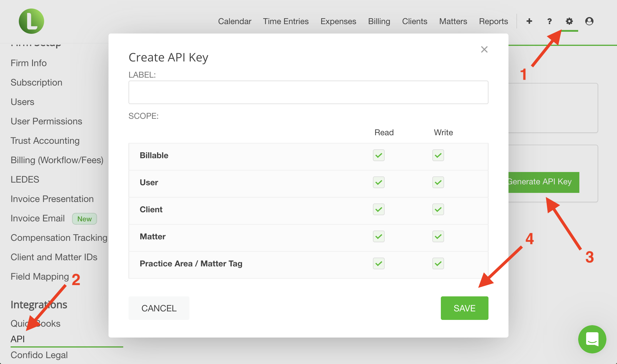The width and height of the screenshot is (617, 364).
Task: Open the Billing menu
Action: click(379, 21)
